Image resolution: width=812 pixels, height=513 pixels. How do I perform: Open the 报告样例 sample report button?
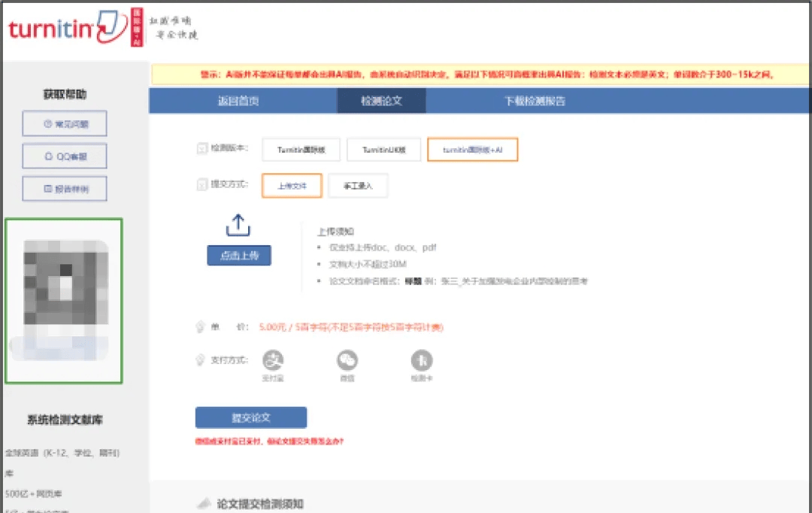coord(65,189)
